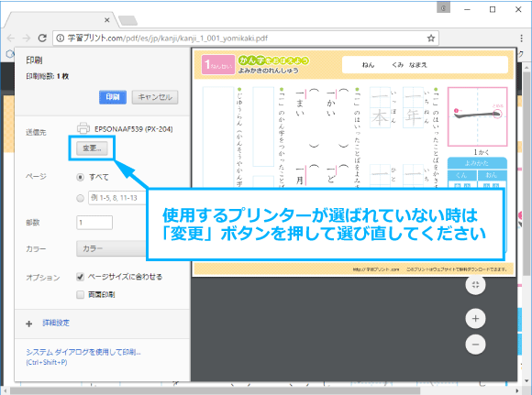Close the current browser tab
This screenshot has width=532, height=395.
[107, 20]
